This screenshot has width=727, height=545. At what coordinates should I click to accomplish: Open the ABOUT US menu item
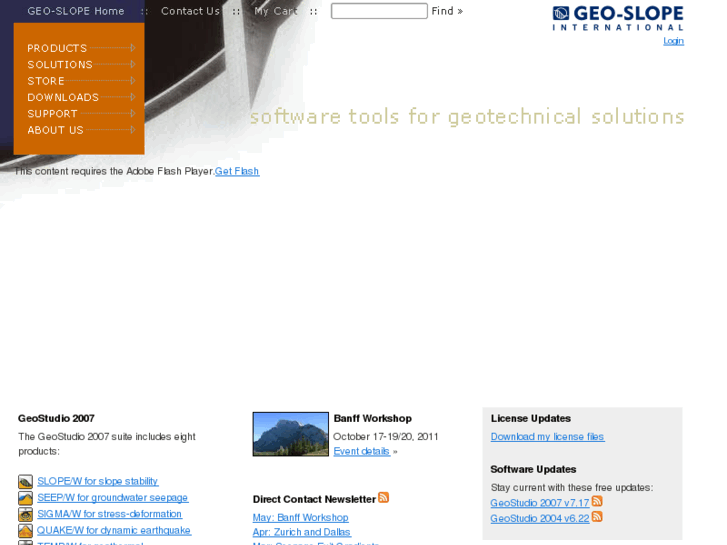tap(56, 130)
